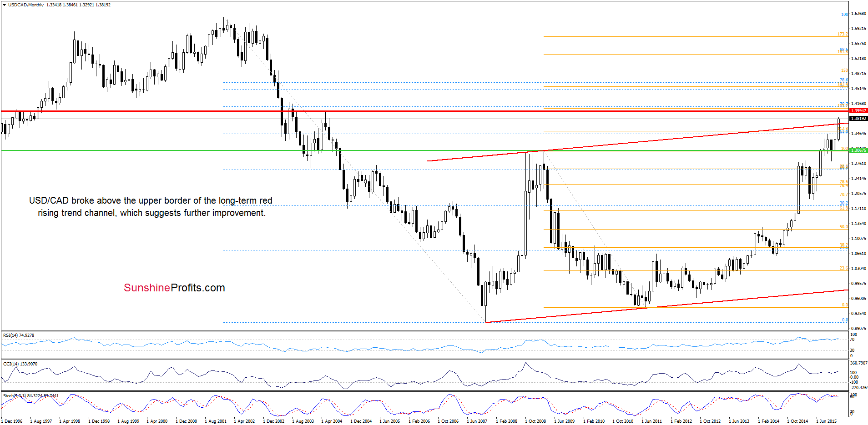Click the 173.2 Fibonacci level label
The width and height of the screenshot is (868, 425).
click(x=843, y=34)
